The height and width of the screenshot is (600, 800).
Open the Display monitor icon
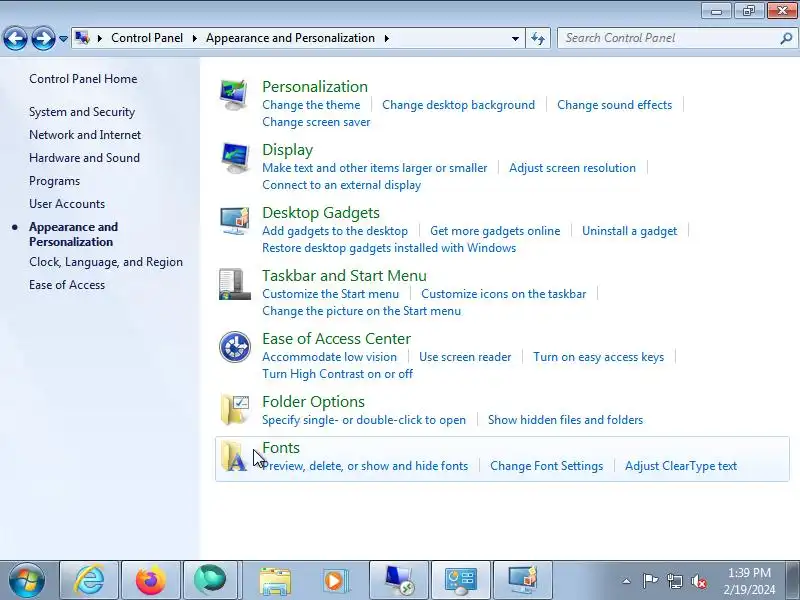click(235, 158)
